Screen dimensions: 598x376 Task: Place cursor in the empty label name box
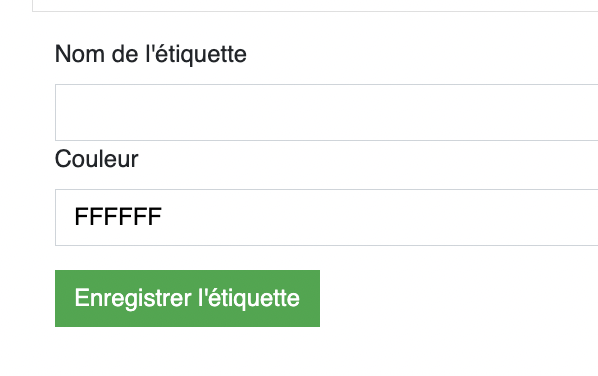[326, 112]
